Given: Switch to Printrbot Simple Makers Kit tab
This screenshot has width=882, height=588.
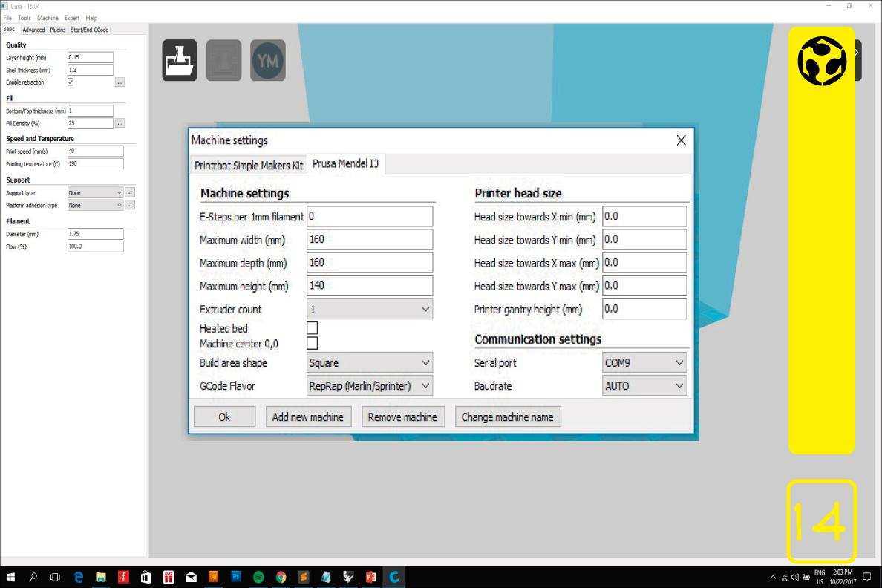Looking at the screenshot, I should point(249,166).
